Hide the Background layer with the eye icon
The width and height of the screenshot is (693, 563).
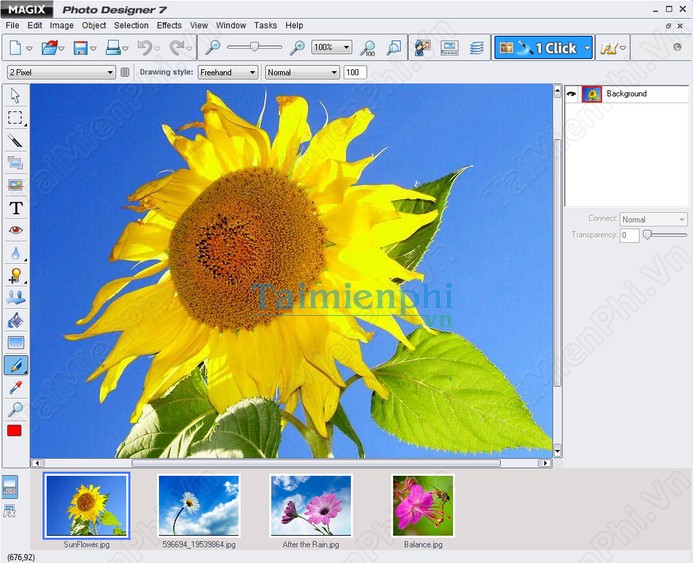pyautogui.click(x=571, y=94)
